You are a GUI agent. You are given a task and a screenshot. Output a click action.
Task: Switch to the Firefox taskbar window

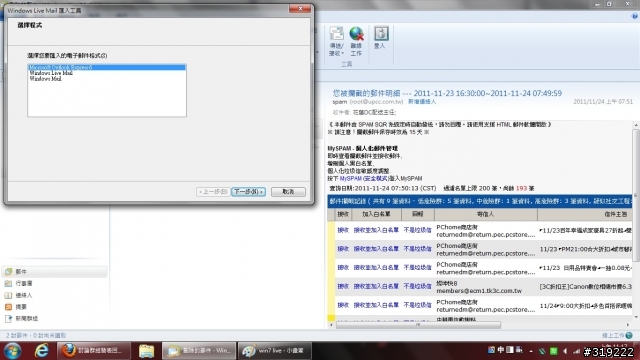pyautogui.click(x=94, y=351)
